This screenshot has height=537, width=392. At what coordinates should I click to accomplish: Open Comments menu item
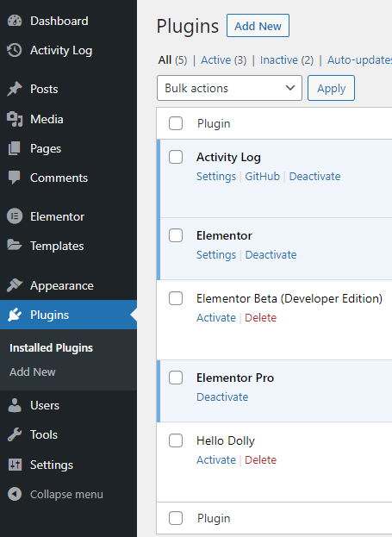coord(59,178)
